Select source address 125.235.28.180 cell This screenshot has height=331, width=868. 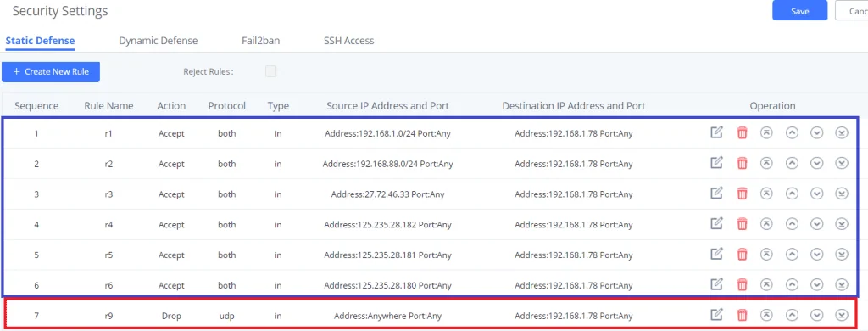388,285
